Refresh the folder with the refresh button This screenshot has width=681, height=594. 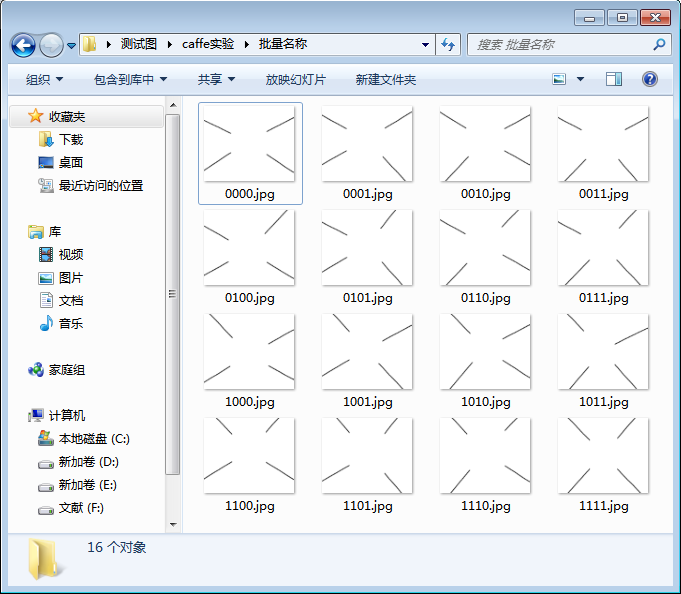point(448,44)
